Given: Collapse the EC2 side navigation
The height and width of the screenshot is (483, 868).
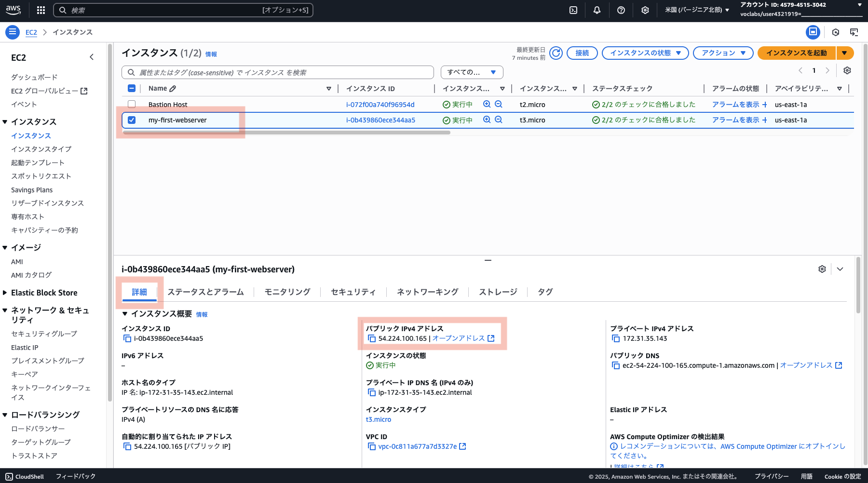Looking at the screenshot, I should pos(92,57).
